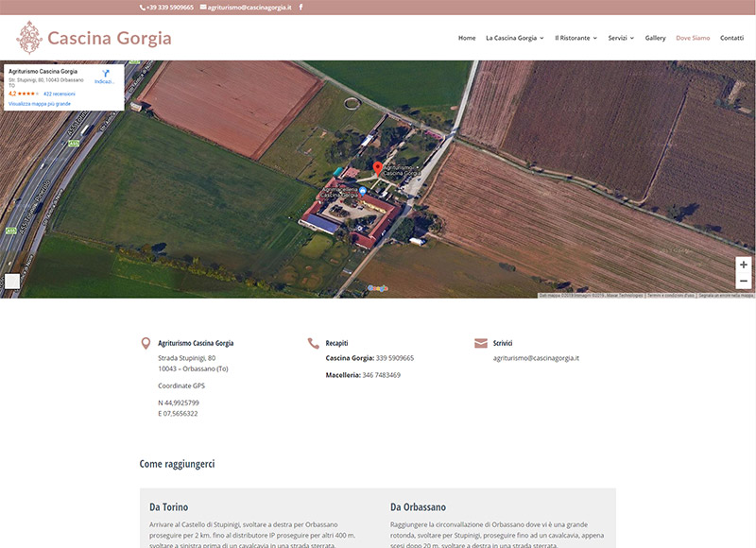The height and width of the screenshot is (548, 756).
Task: Click the red location pin on map
Action: pyautogui.click(x=377, y=169)
